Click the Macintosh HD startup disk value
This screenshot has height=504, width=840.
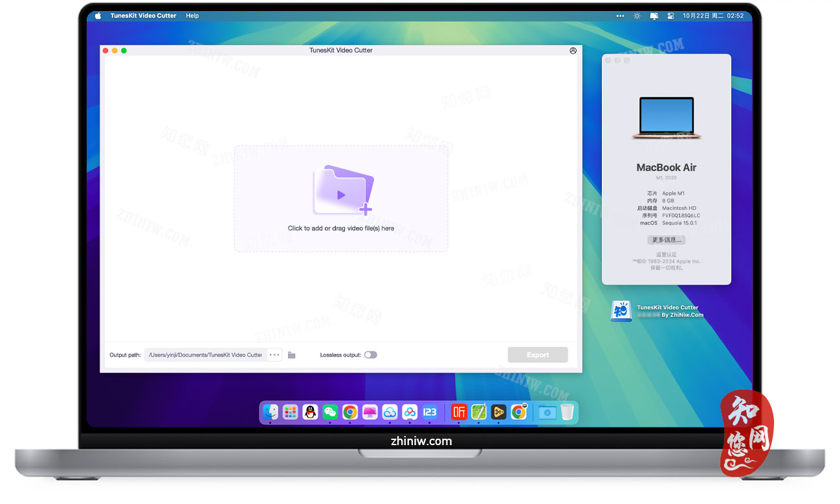click(x=679, y=208)
